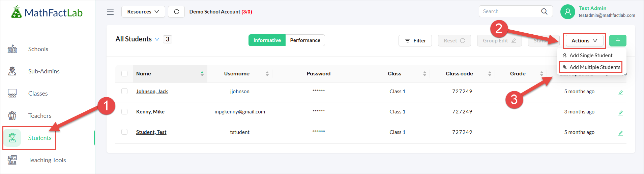This screenshot has height=174, width=644.
Task: Click the Search input field
Action: tap(509, 11)
